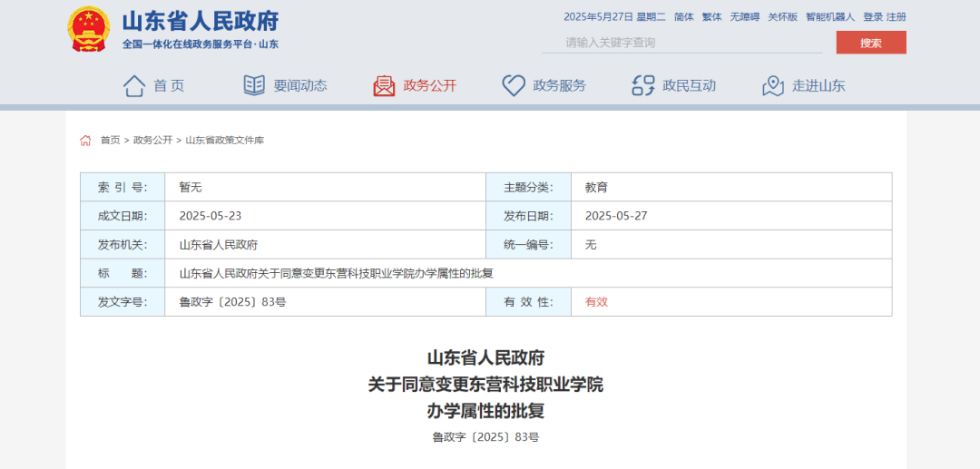Click the article heading line 办学属性的批复
980x469 pixels.
[485, 411]
